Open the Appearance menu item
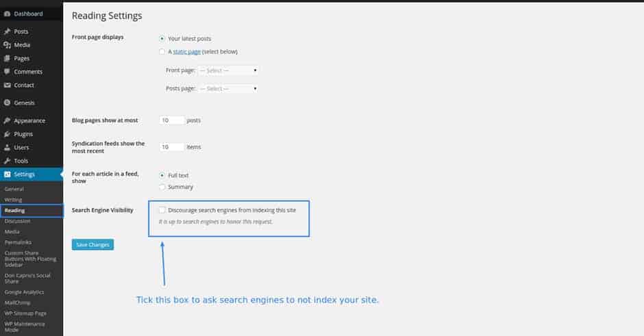This screenshot has width=644, height=336. (x=32, y=121)
